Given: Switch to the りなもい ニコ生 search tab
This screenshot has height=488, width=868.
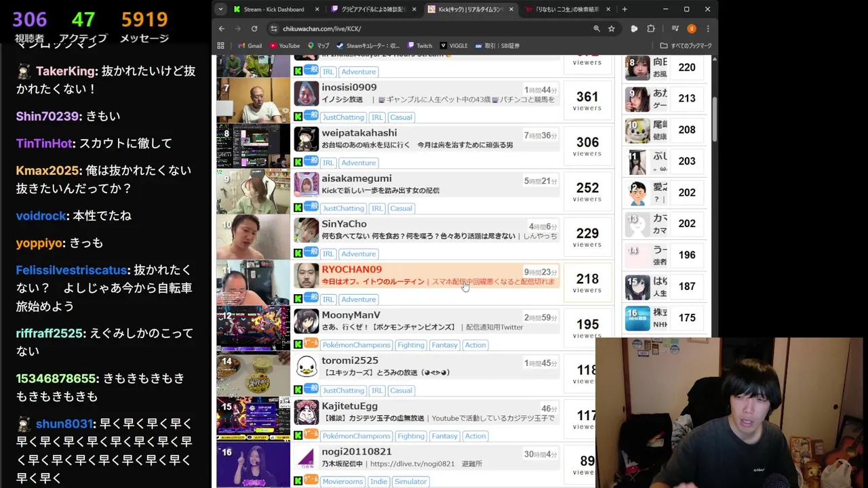Looking at the screenshot, I should 568,9.
